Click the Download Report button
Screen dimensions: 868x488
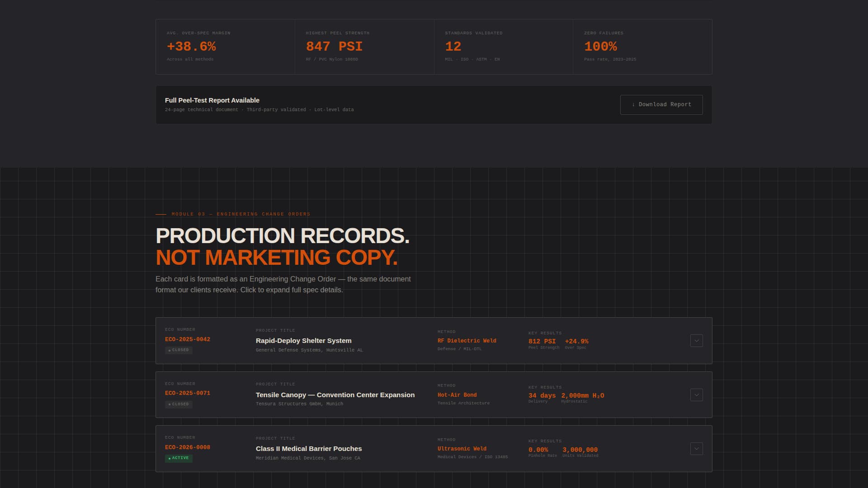661,104
